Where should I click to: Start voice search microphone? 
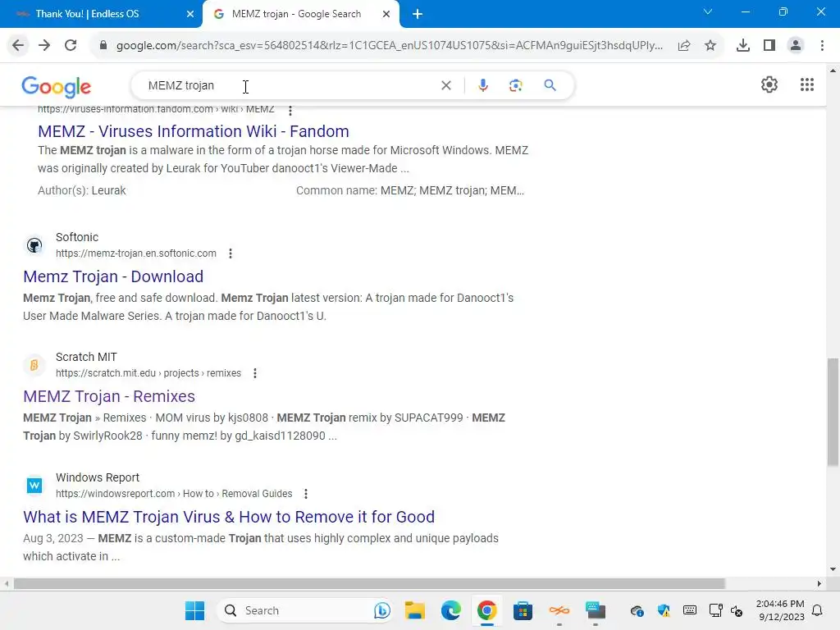pyautogui.click(x=482, y=85)
